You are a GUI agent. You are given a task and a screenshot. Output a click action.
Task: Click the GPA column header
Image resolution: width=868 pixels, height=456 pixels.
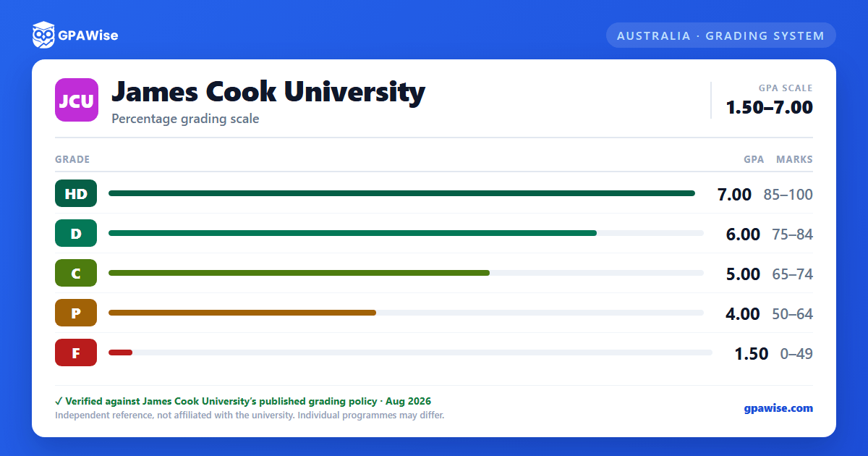pyautogui.click(x=754, y=159)
